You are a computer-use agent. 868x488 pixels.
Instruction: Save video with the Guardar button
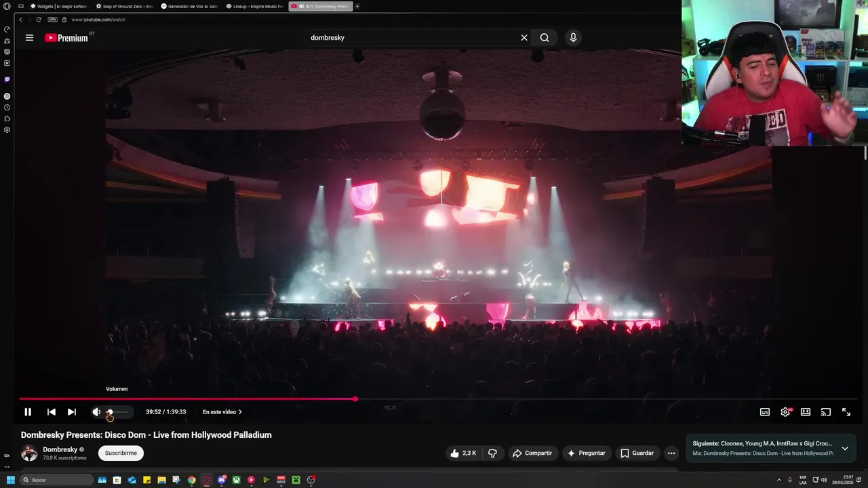pos(637,453)
